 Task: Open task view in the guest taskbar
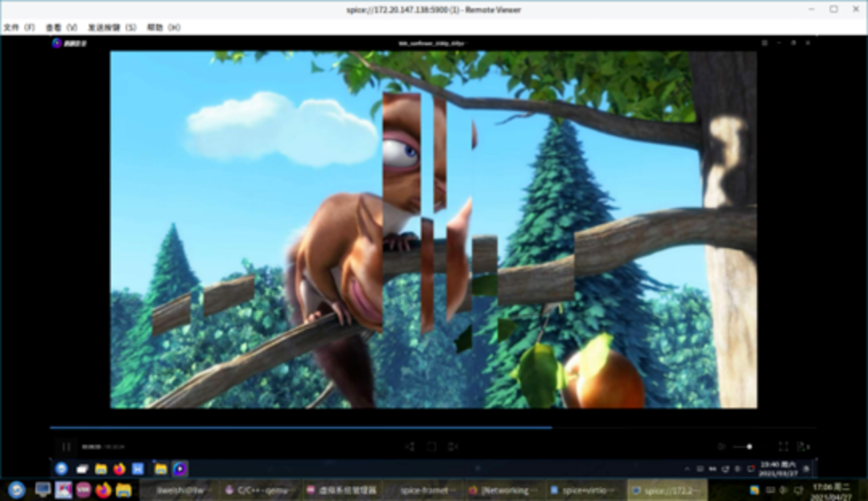(82, 469)
